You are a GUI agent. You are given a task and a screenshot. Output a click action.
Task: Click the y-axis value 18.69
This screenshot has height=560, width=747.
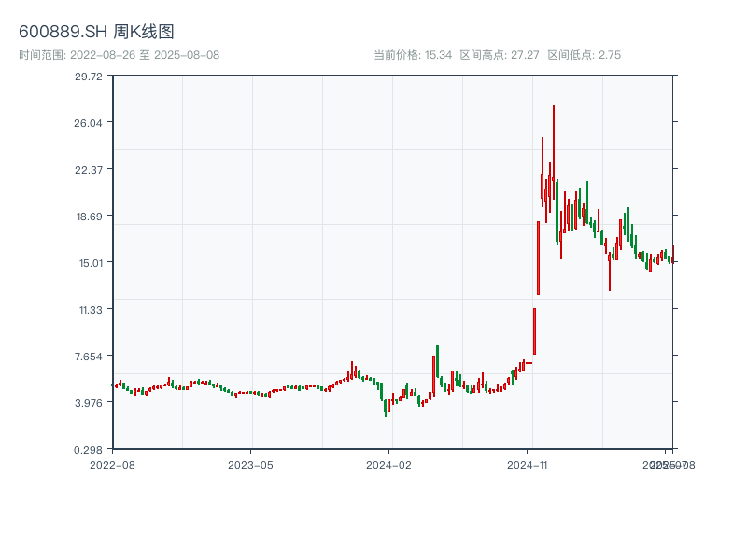click(x=89, y=217)
